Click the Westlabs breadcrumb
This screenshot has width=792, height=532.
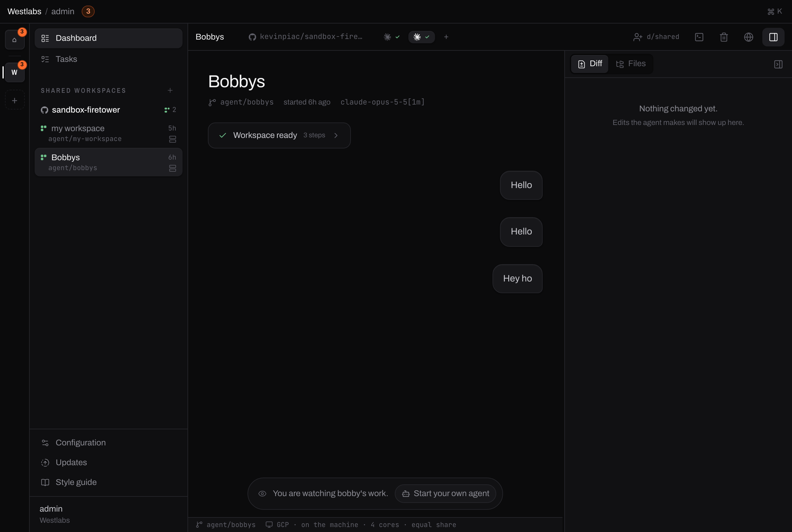coord(24,11)
